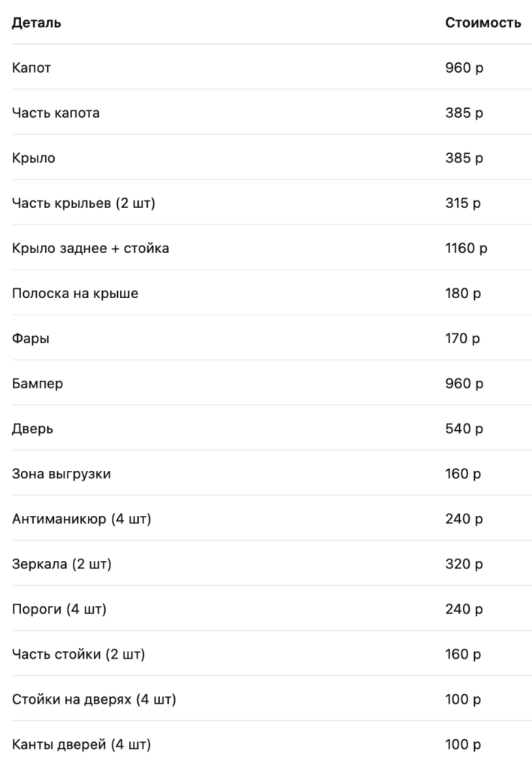Image resolution: width=532 pixels, height=769 pixels.
Task: Click the 170 р price cell
Action: (462, 339)
